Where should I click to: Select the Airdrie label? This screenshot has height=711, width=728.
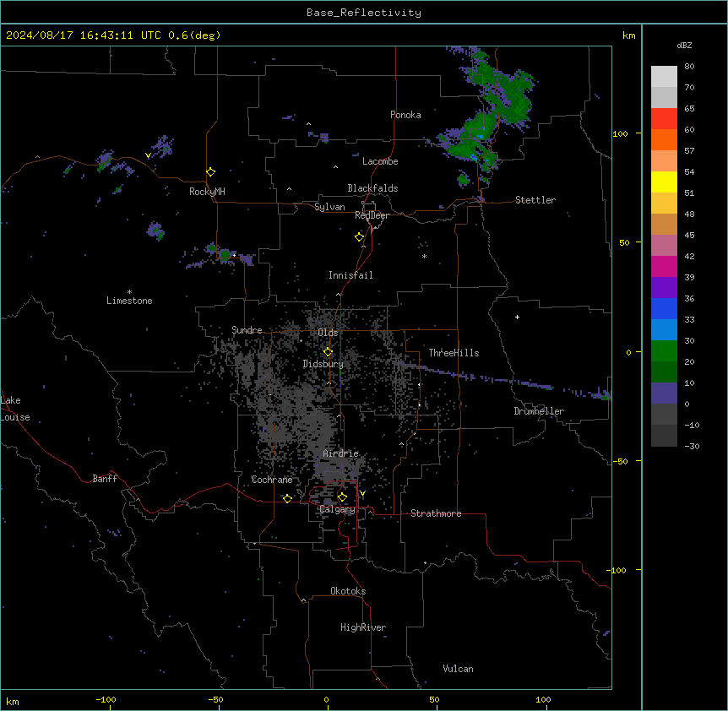[x=341, y=453]
